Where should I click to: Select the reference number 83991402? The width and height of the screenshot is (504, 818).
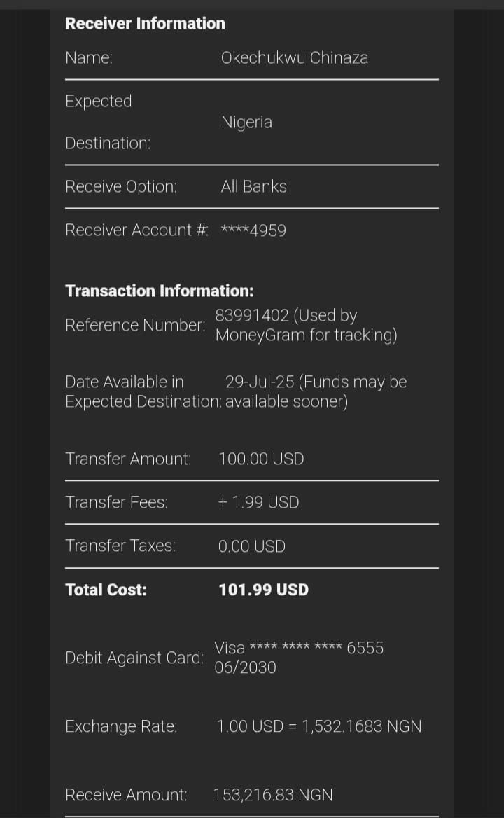pyautogui.click(x=251, y=316)
